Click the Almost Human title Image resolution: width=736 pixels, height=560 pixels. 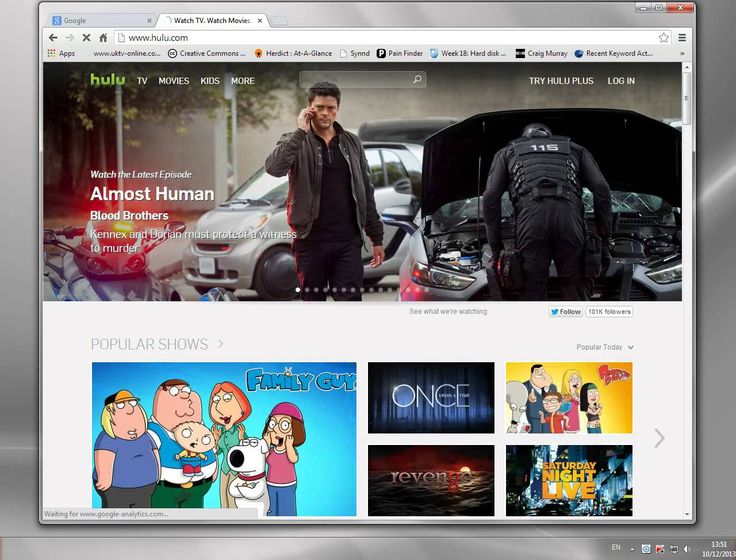(152, 194)
